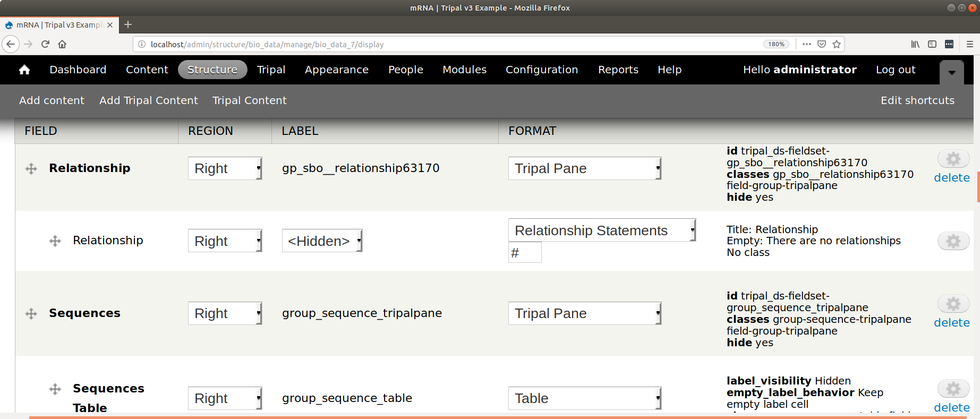
Task: Click drag handle beside Sequences Table row
Action: pyautogui.click(x=55, y=389)
